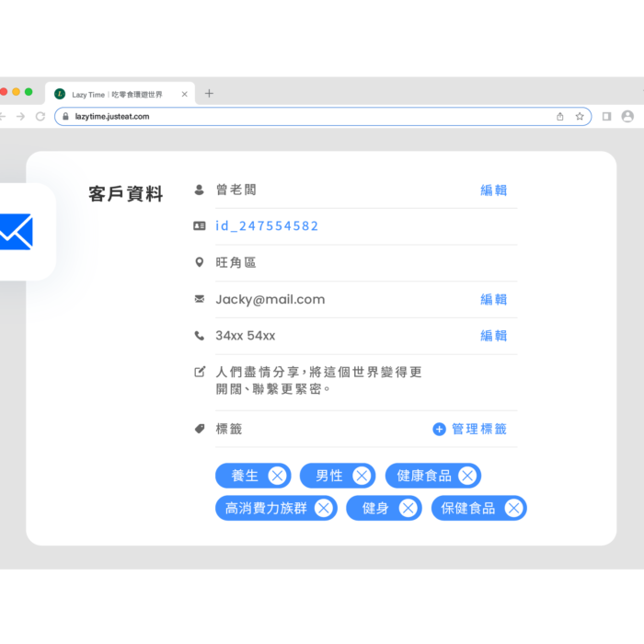The height and width of the screenshot is (644, 644).
Task: Click the yellow minimize window dot
Action: click(x=16, y=92)
